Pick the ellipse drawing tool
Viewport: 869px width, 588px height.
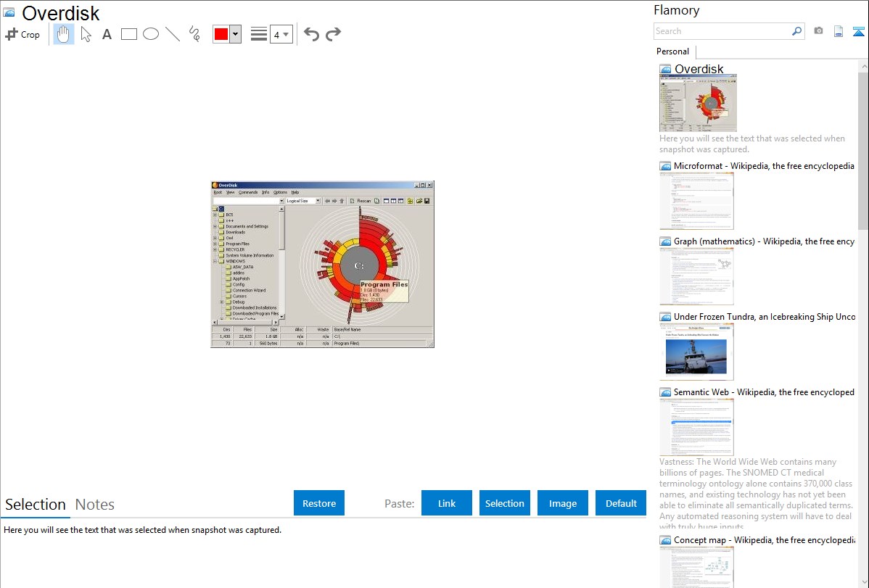click(151, 34)
